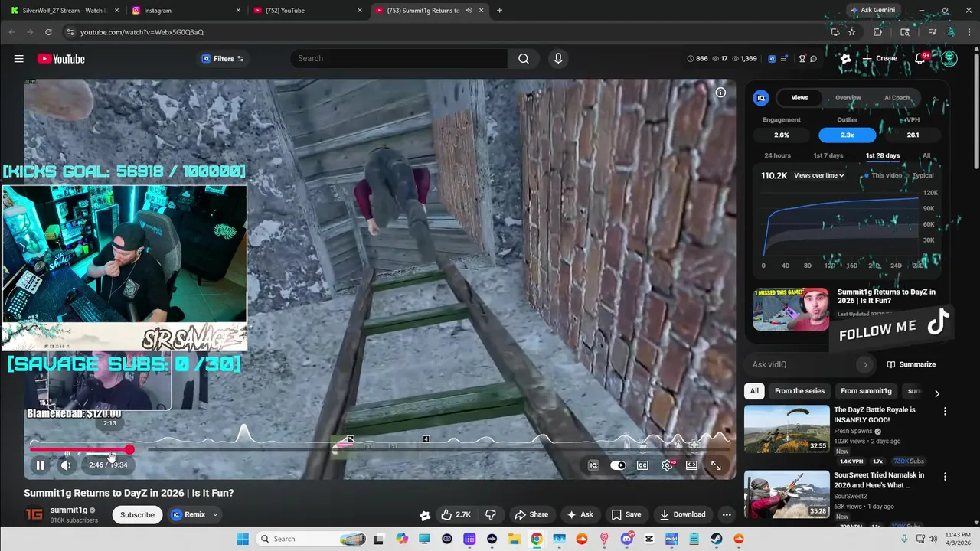Open the summit1g channel avatar

pos(34,514)
